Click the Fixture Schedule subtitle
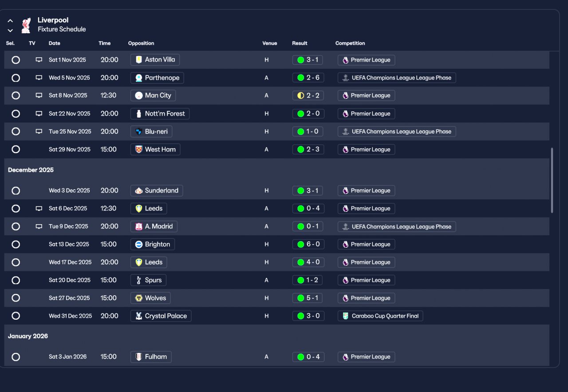 point(62,29)
